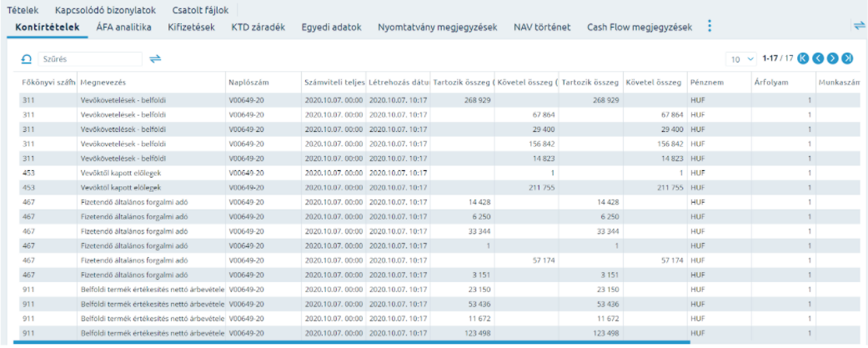The image size is (868, 348).
Task: Sort by Pénznem column header
Action: [x=720, y=83]
